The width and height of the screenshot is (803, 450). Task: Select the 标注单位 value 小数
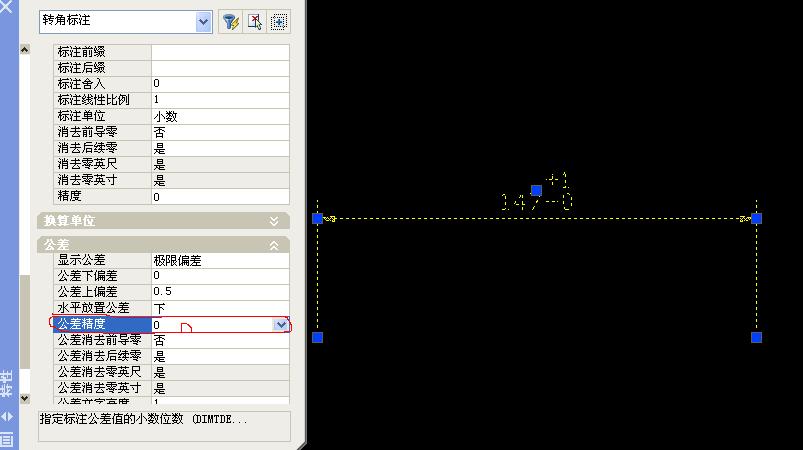pyautogui.click(x=220, y=116)
